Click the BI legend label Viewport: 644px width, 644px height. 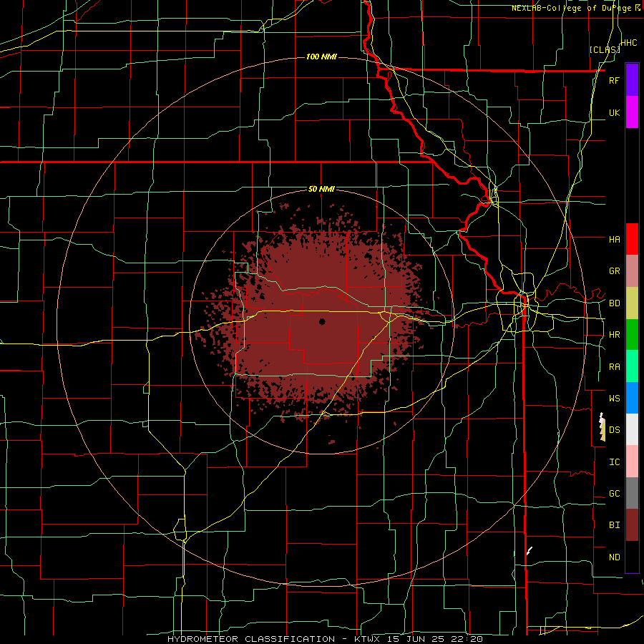614,525
